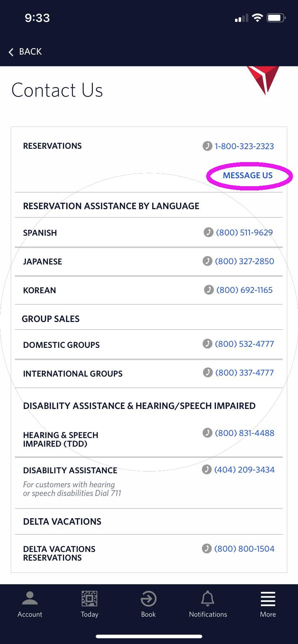Screen dimensions: 298x644
Task: Dial the Japanese assistance number (800) 327-2850
Action: tap(244, 261)
